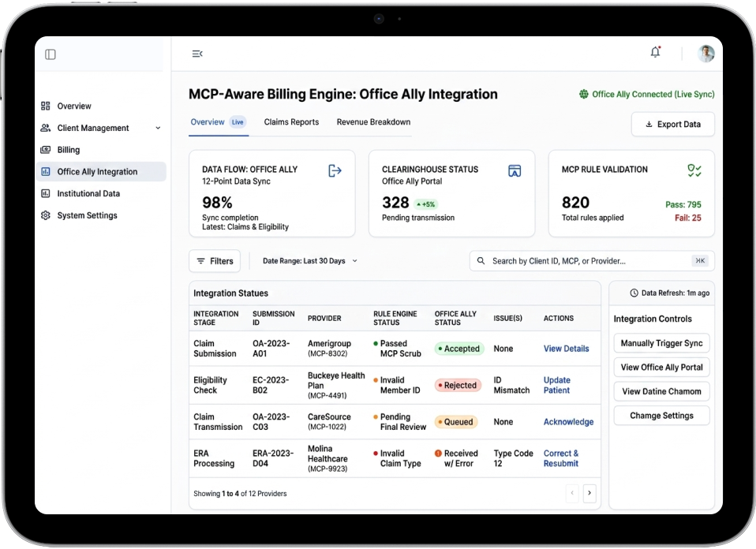The width and height of the screenshot is (756, 549).
Task: Click Office Ally Connected (Live Sync) status
Action: click(x=646, y=94)
